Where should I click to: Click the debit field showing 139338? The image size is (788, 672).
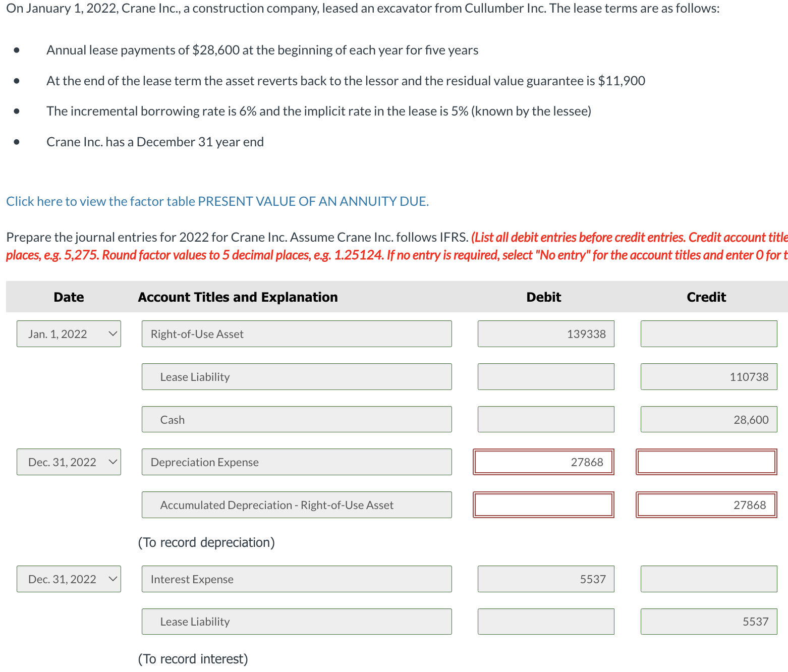(545, 333)
